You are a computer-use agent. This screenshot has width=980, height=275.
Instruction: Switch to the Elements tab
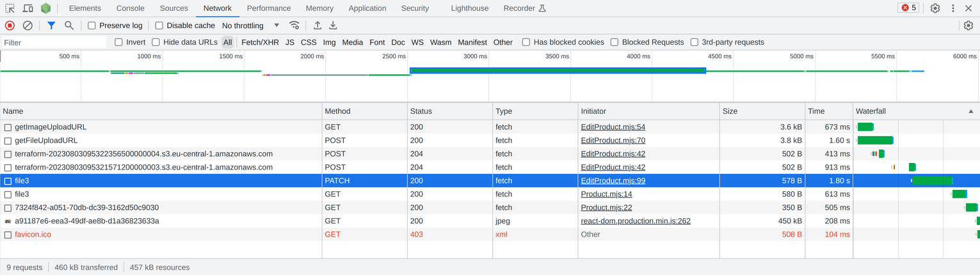click(x=85, y=8)
